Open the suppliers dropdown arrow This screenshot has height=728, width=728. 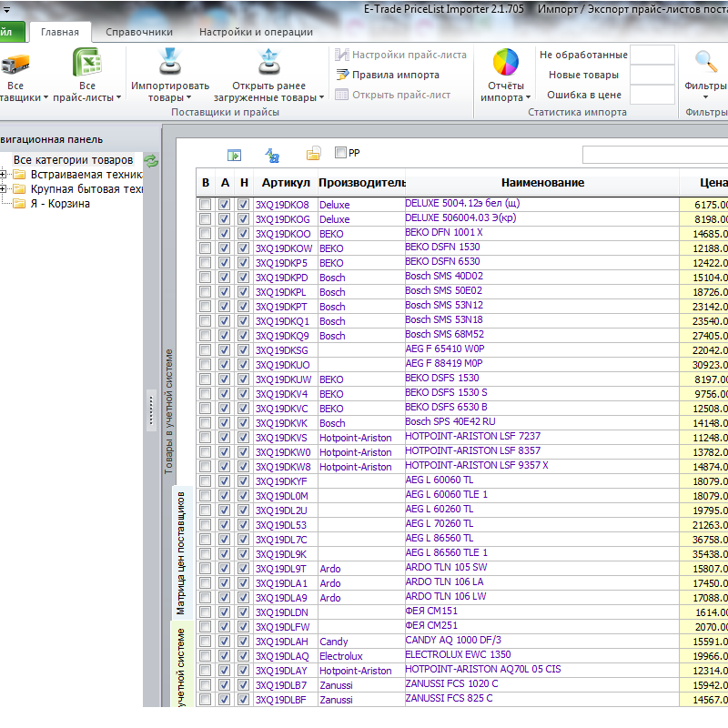tap(45, 97)
